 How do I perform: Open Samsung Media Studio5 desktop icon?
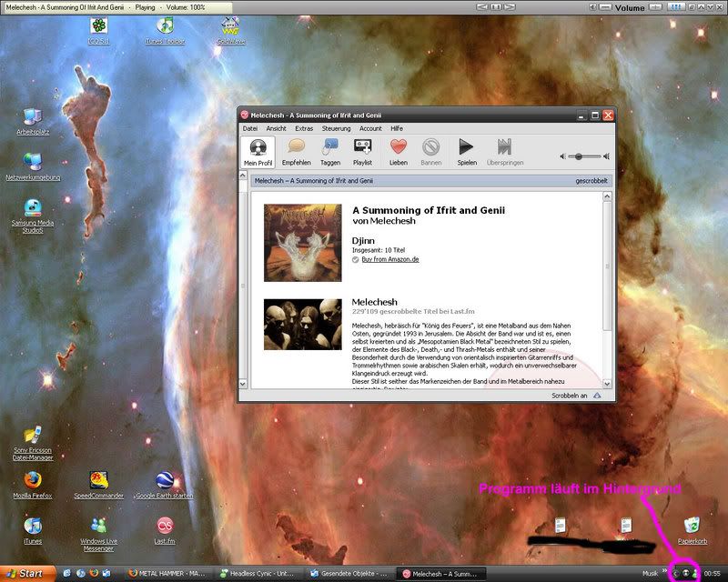click(x=33, y=216)
